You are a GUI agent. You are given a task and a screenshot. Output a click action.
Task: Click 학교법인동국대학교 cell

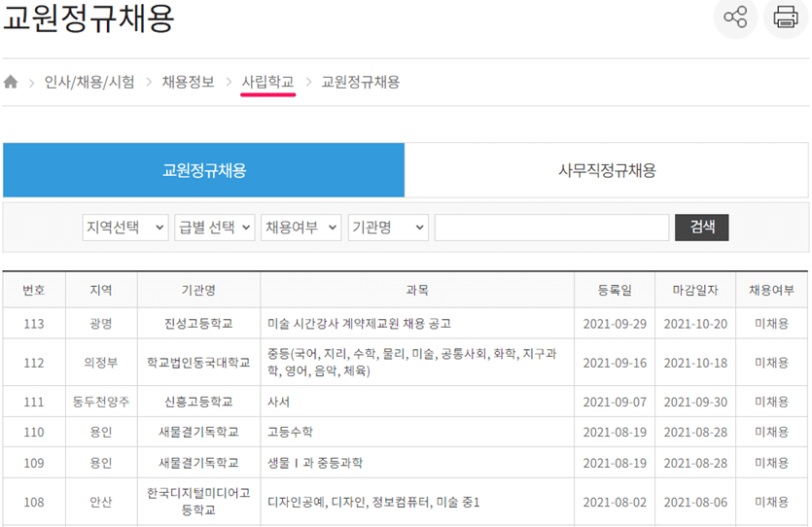coord(198,363)
